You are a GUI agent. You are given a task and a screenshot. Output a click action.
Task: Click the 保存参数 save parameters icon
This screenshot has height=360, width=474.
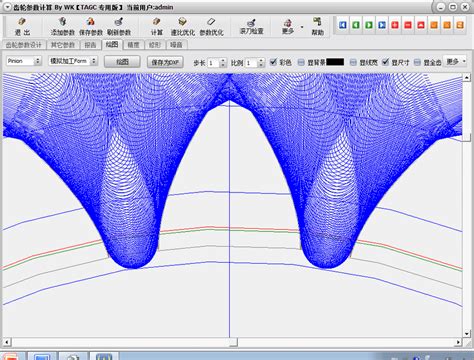tap(91, 27)
